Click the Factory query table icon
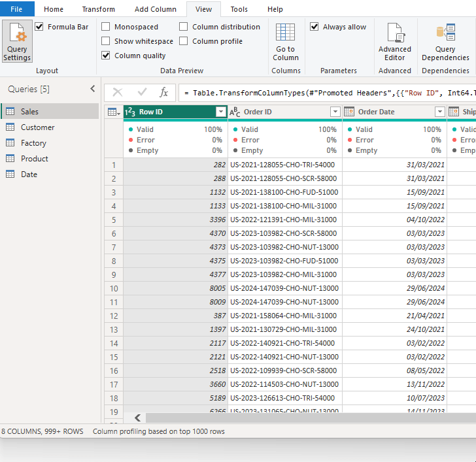The height and width of the screenshot is (462, 476). [x=10, y=143]
